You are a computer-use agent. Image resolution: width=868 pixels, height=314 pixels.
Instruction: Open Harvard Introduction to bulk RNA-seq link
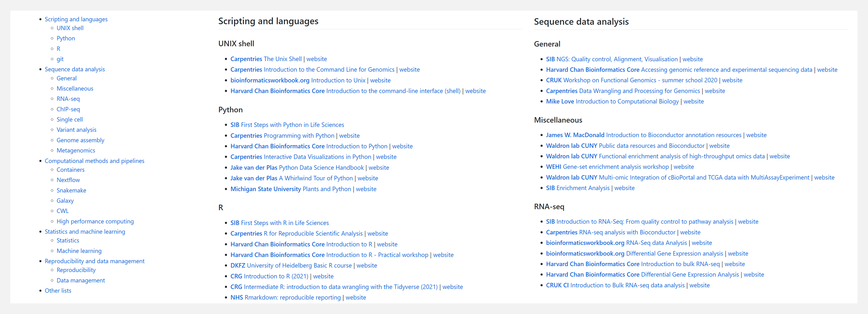tap(633, 264)
